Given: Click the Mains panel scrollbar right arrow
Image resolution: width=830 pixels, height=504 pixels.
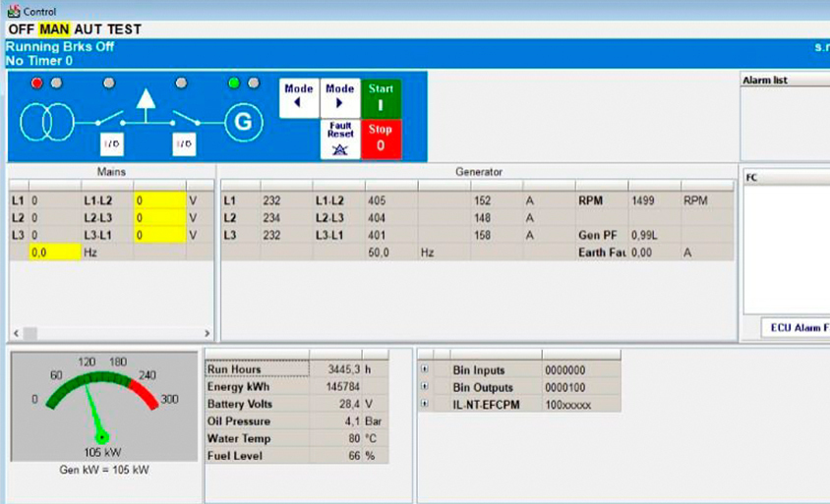Looking at the screenshot, I should 207,333.
